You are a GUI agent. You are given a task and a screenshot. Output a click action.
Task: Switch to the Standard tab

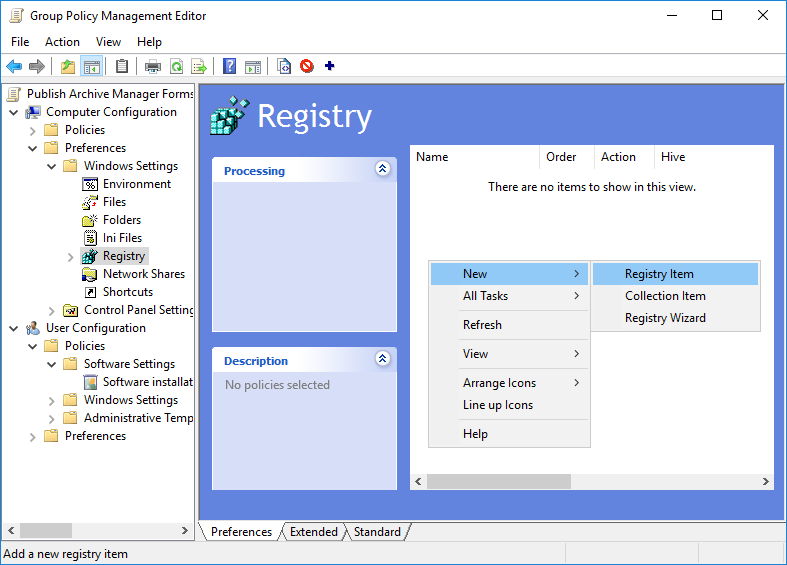tap(377, 532)
